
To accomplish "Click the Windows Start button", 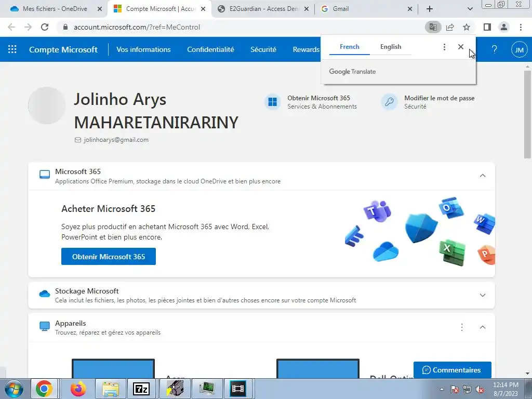I will pos(14,389).
